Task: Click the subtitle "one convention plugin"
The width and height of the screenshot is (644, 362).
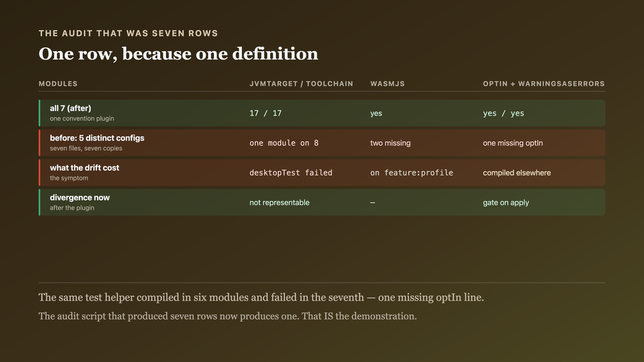Action: 82,119
